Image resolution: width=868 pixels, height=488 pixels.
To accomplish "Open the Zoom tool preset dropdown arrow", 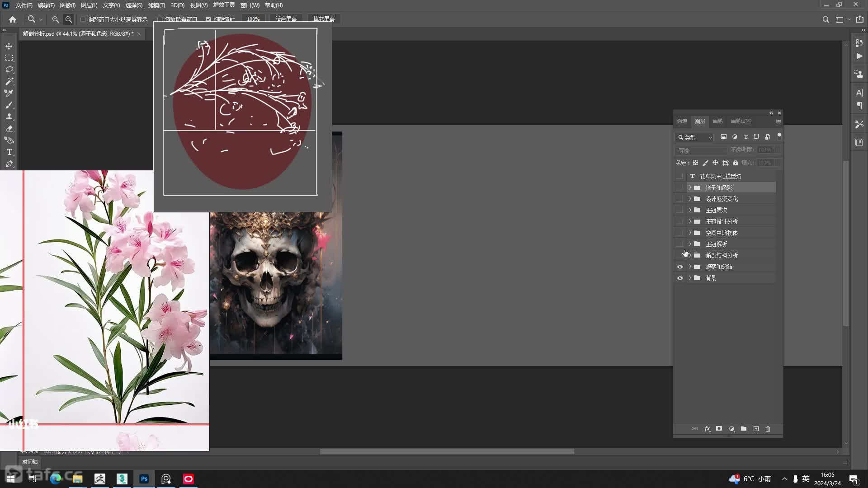I will (41, 19).
